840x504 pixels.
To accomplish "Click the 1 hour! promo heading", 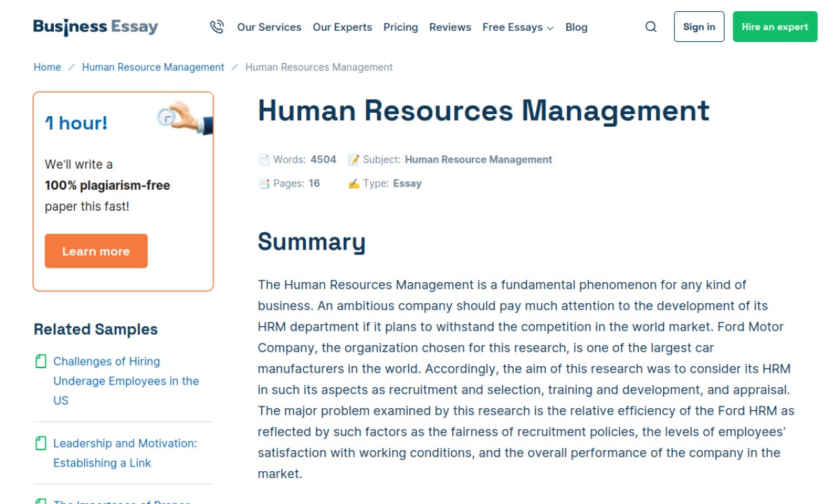I will (76, 123).
